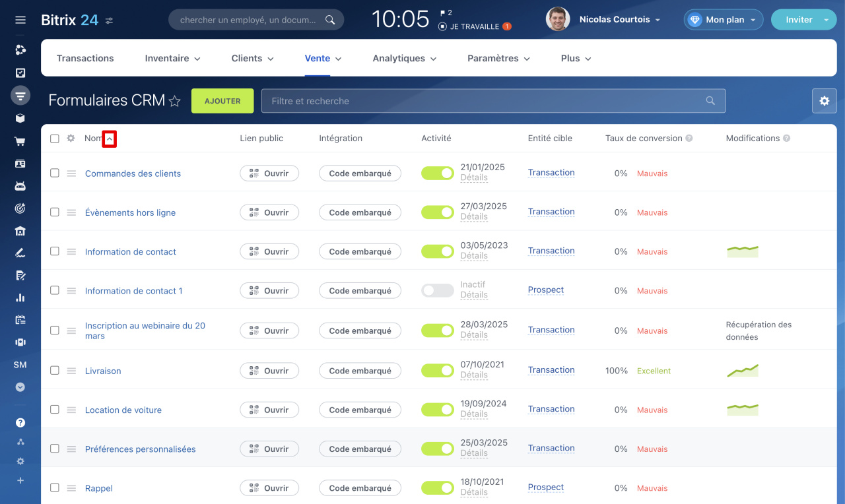Screen dimensions: 845x504
Task: Sort by Entité cible column header
Action: [550, 139]
